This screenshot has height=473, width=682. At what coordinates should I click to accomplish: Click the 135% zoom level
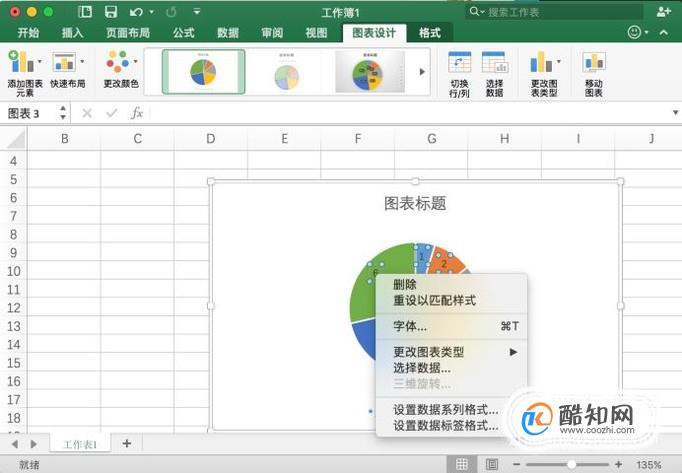point(649,465)
